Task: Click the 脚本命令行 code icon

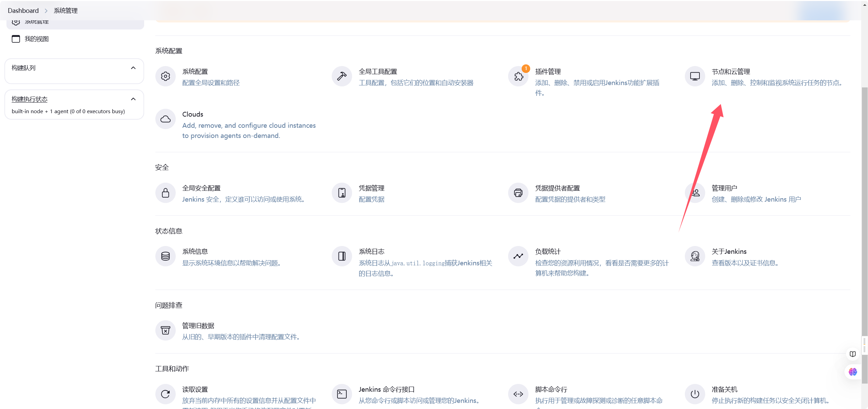Action: (x=518, y=394)
